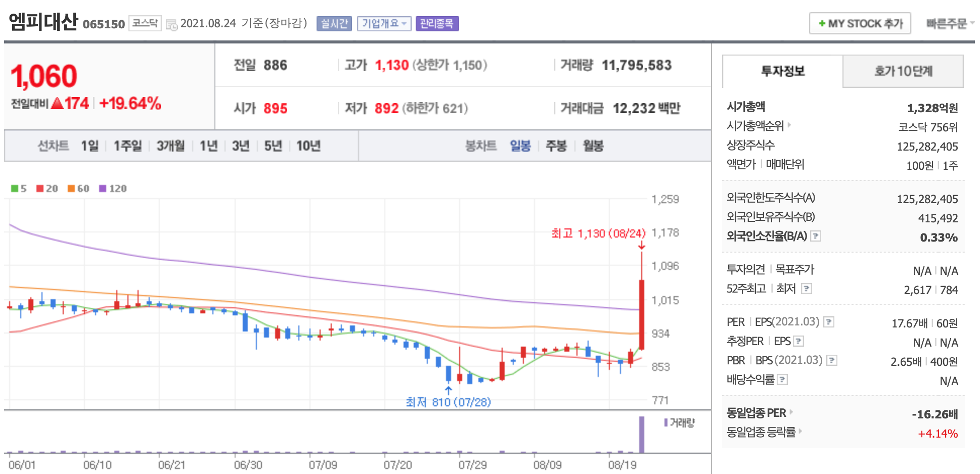Click the +4.14% sector change value
Viewport: 980px width, 474px height.
[938, 434]
